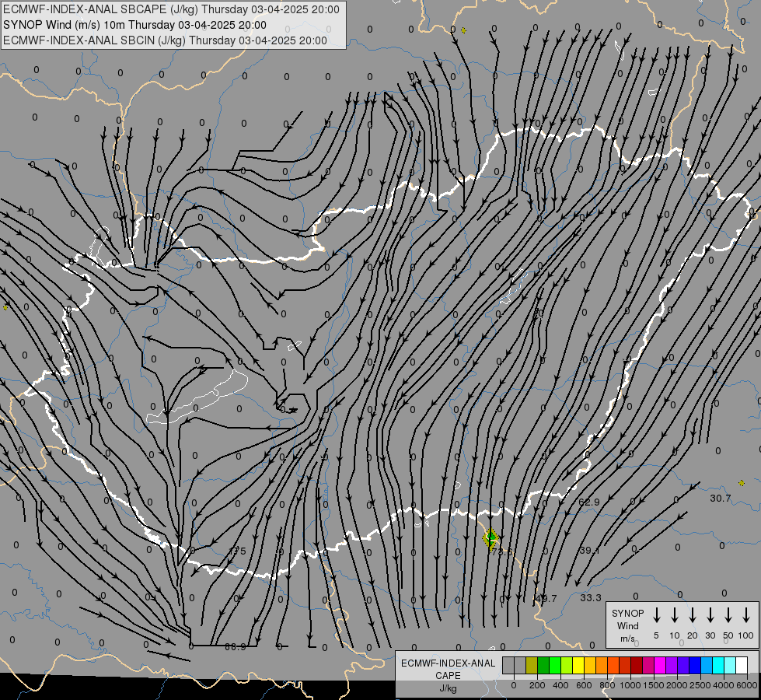Click the SBCIN title line in header
This screenshot has height=700, width=761.
(165, 40)
